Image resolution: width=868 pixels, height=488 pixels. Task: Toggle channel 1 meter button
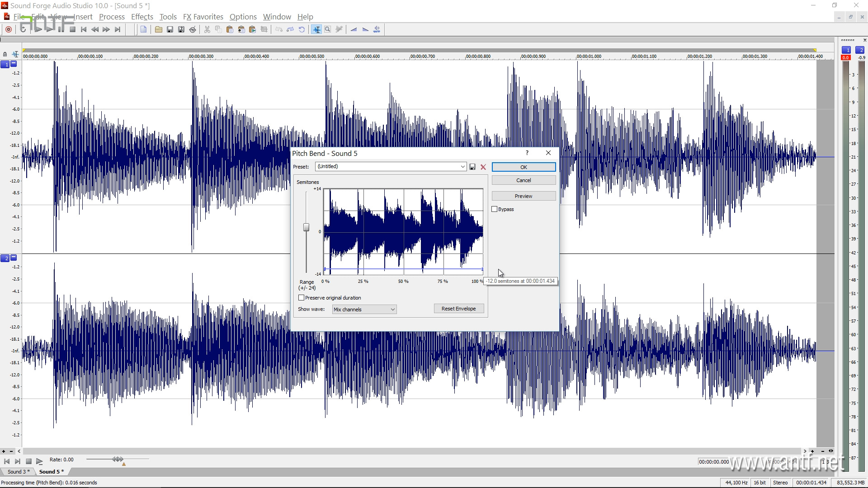point(846,50)
